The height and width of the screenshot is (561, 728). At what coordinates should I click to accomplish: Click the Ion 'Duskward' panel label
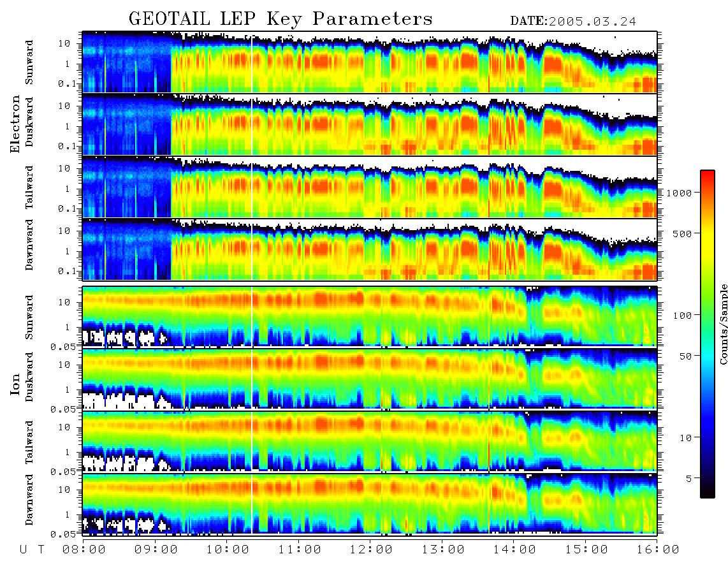point(29,377)
